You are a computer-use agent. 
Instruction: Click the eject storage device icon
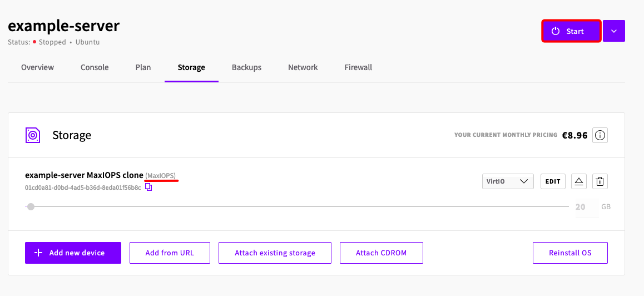point(579,181)
